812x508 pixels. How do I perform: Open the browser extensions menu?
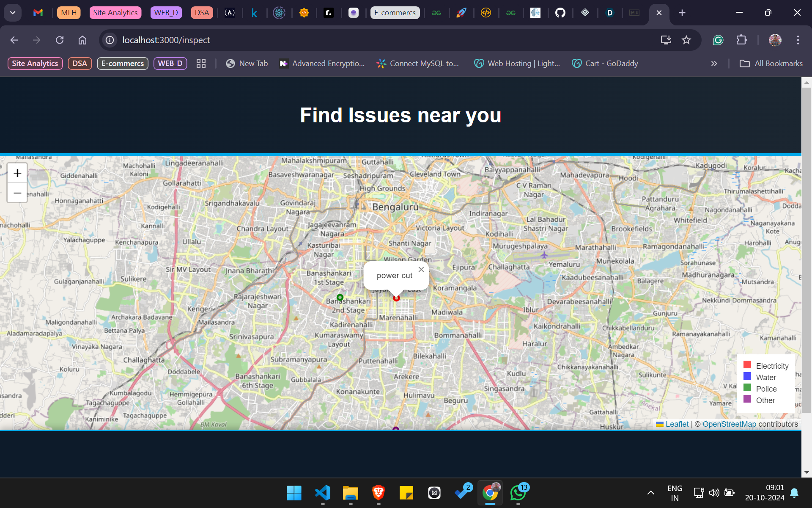click(741, 40)
